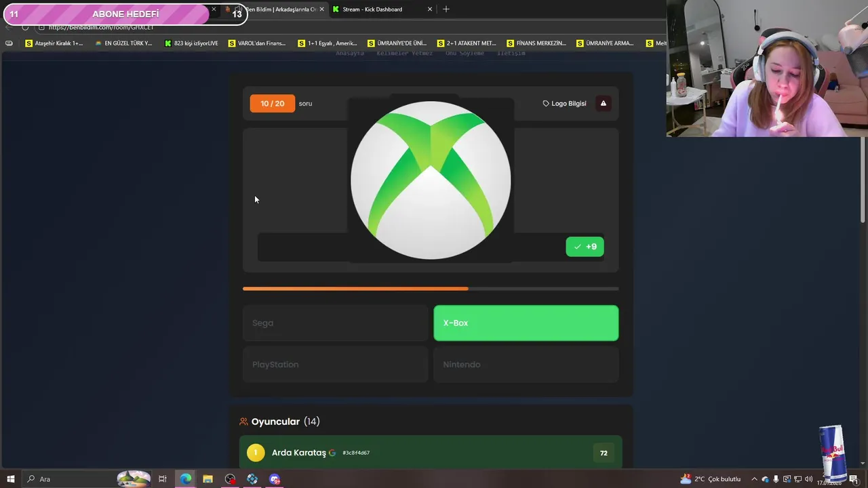
Task: Open the Anasayfa navigation link
Action: coord(350,54)
